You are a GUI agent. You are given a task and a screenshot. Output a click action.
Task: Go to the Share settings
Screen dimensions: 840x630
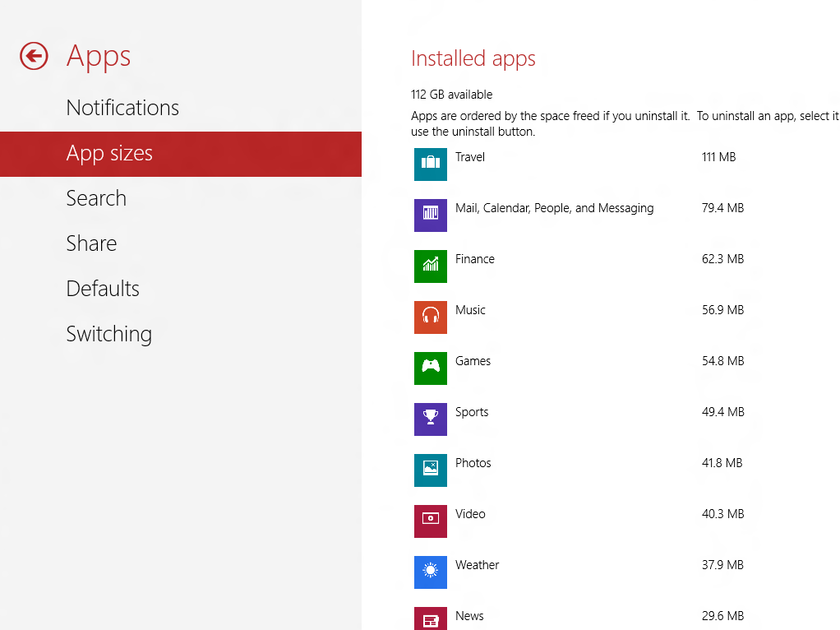coord(91,243)
